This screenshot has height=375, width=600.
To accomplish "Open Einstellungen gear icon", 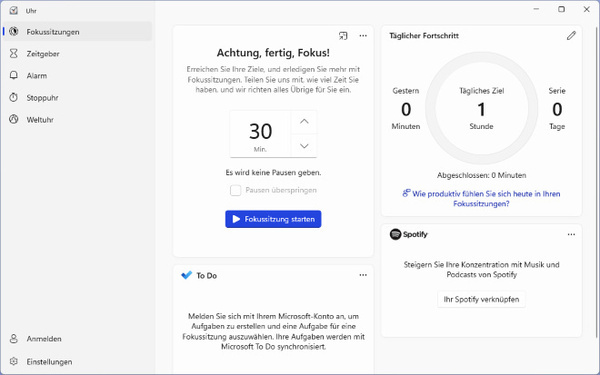I will coord(14,361).
